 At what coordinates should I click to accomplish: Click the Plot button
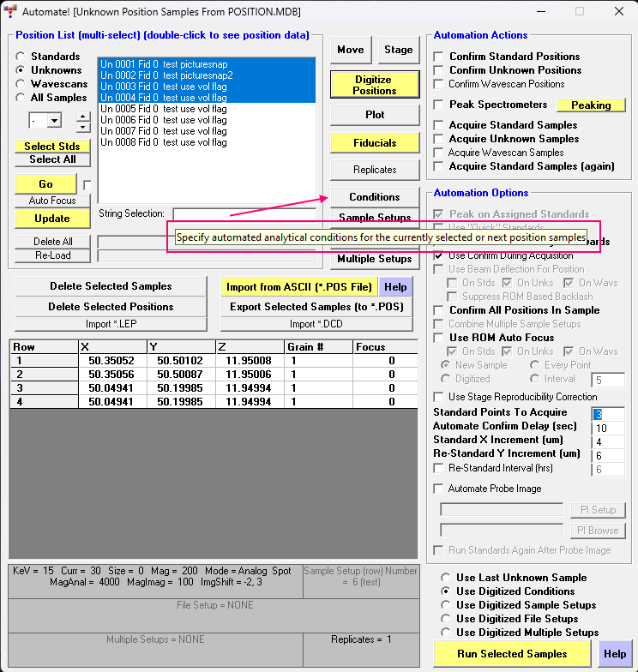[374, 115]
